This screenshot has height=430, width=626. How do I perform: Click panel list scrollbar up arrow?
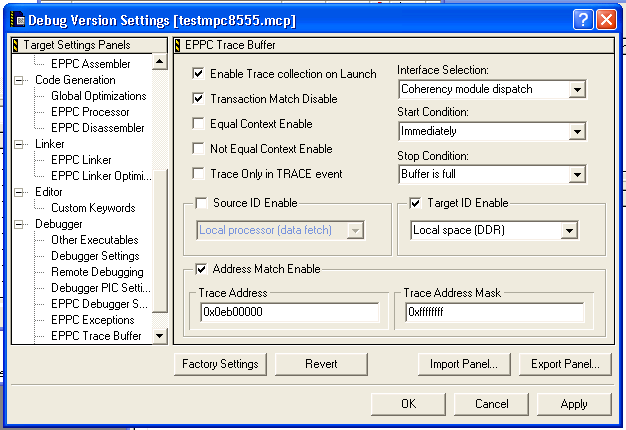click(x=160, y=61)
